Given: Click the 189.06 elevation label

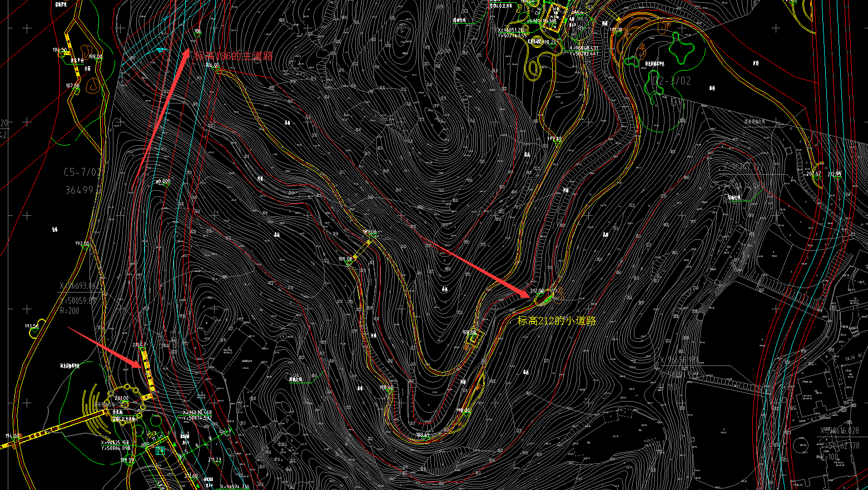Looking at the screenshot, I should click(370, 231).
